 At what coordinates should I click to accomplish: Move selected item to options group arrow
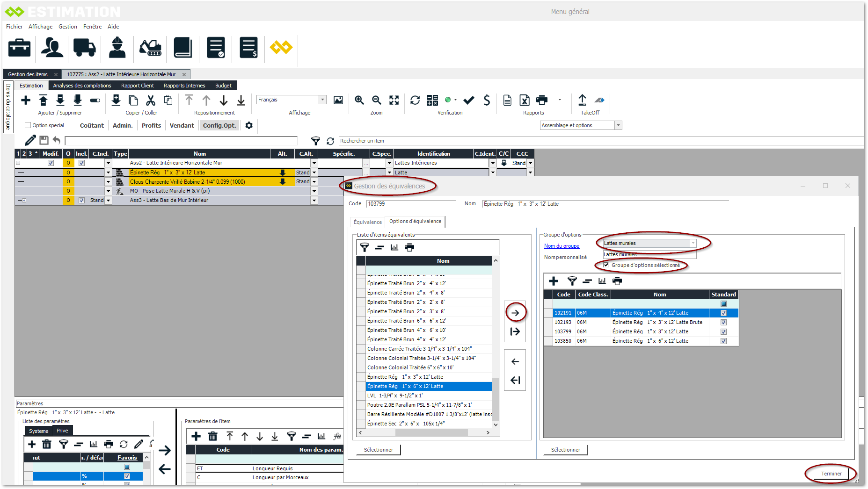(x=515, y=313)
